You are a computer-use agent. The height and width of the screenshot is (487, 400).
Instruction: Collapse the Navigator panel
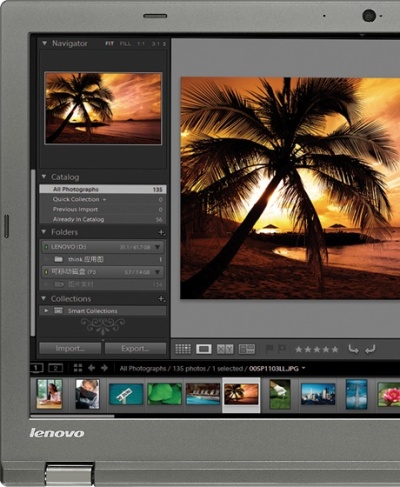point(44,43)
